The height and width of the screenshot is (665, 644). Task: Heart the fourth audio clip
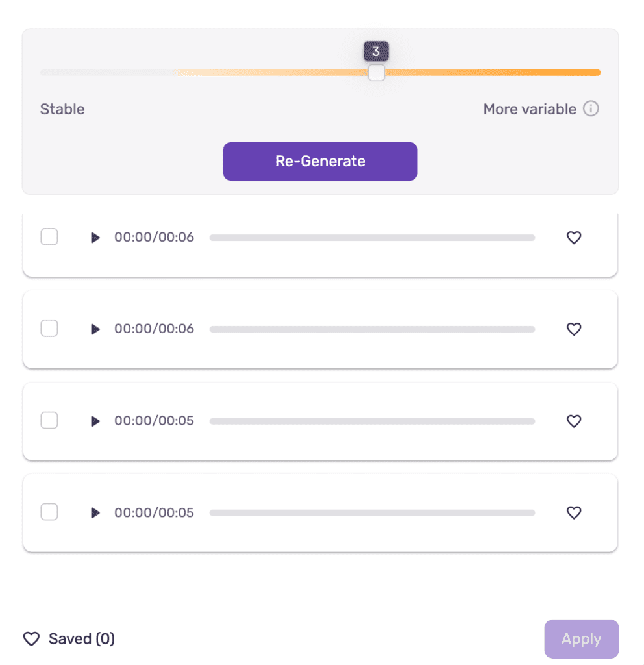pos(574,512)
